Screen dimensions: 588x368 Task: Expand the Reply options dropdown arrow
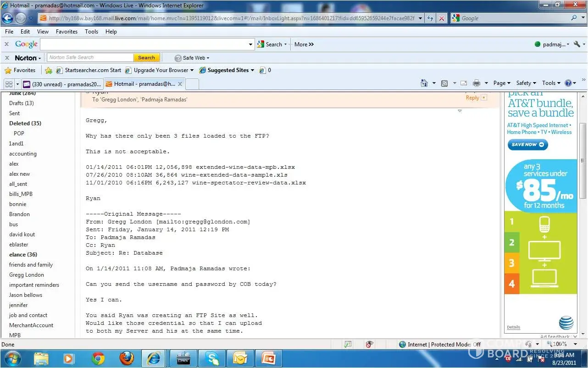pyautogui.click(x=483, y=98)
